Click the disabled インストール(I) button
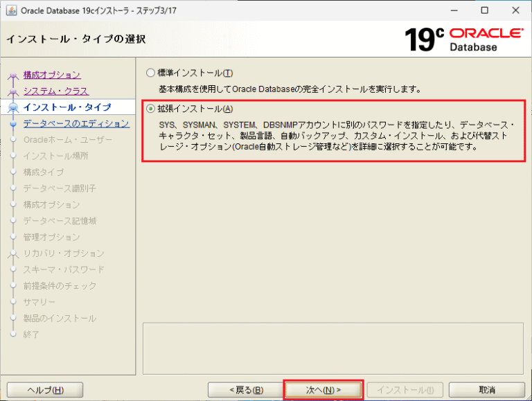 coord(405,390)
